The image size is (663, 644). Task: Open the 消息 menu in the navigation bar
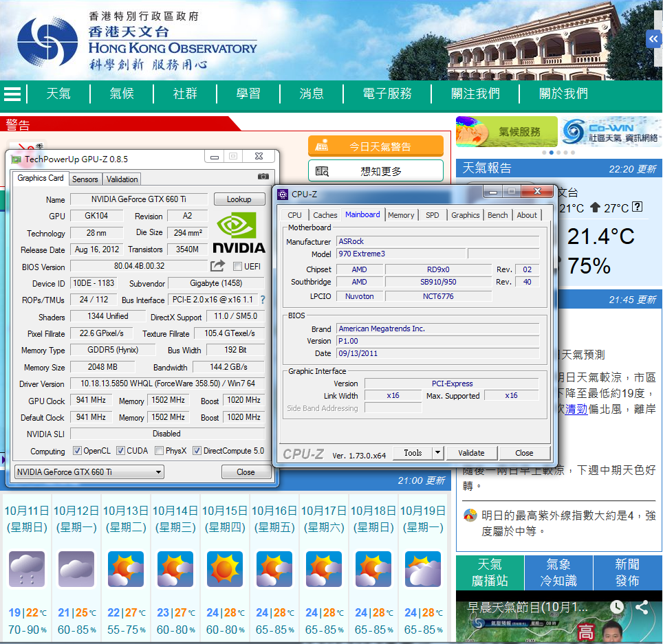point(312,93)
